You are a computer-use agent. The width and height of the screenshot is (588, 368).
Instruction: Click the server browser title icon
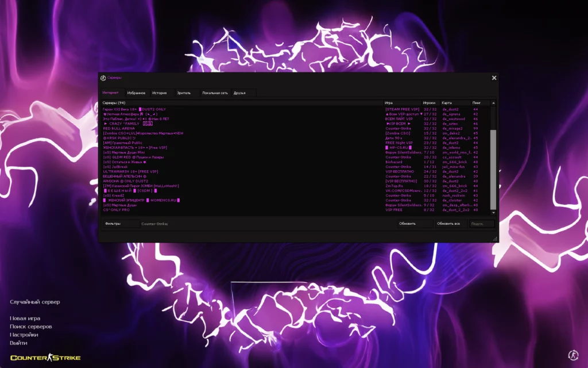[103, 78]
